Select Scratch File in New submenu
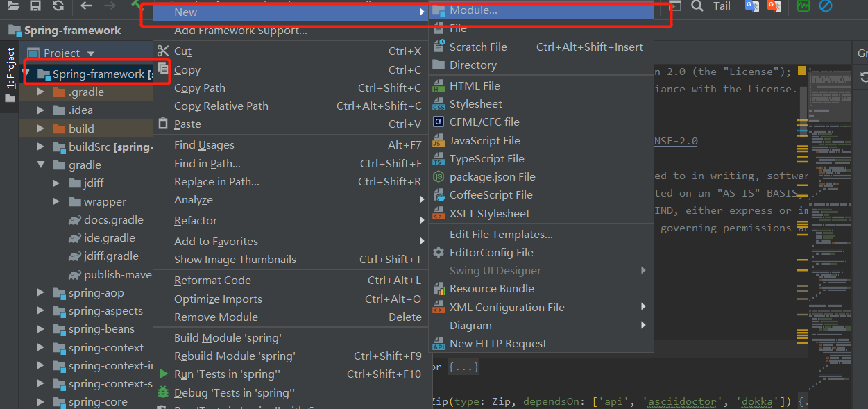The image size is (868, 409). coord(541,47)
